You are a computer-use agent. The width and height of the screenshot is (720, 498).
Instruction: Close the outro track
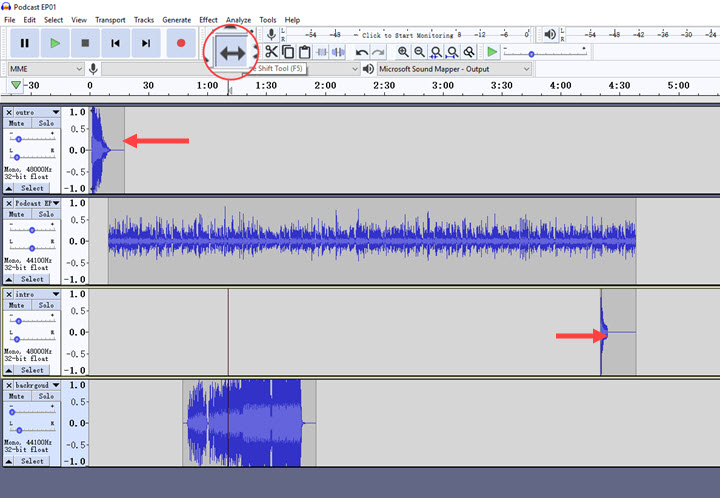pos(9,112)
